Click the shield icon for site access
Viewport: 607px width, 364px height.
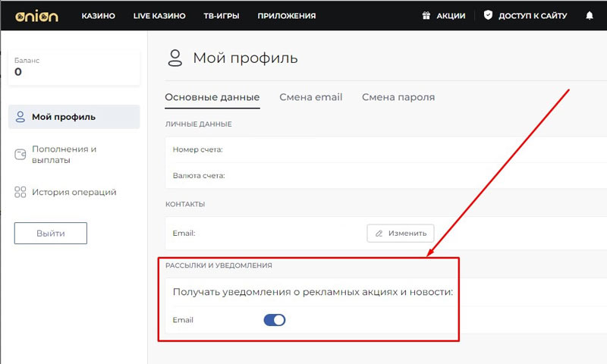pyautogui.click(x=488, y=16)
